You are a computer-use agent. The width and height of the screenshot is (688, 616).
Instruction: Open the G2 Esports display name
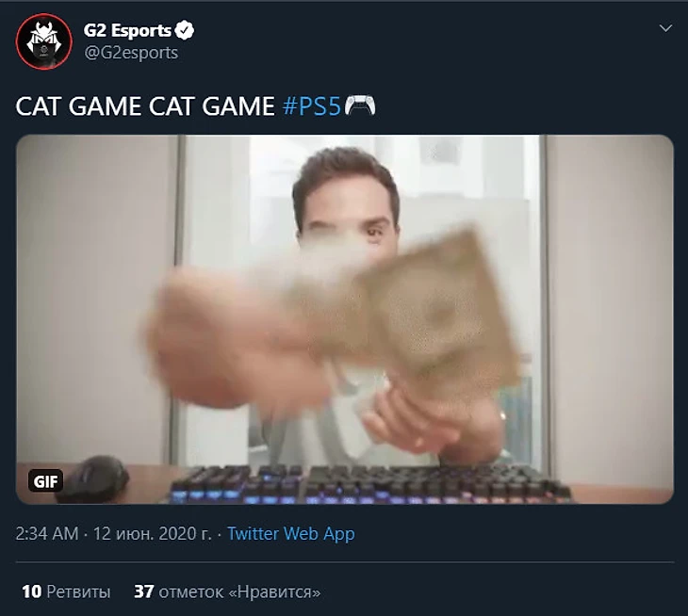coord(127,30)
